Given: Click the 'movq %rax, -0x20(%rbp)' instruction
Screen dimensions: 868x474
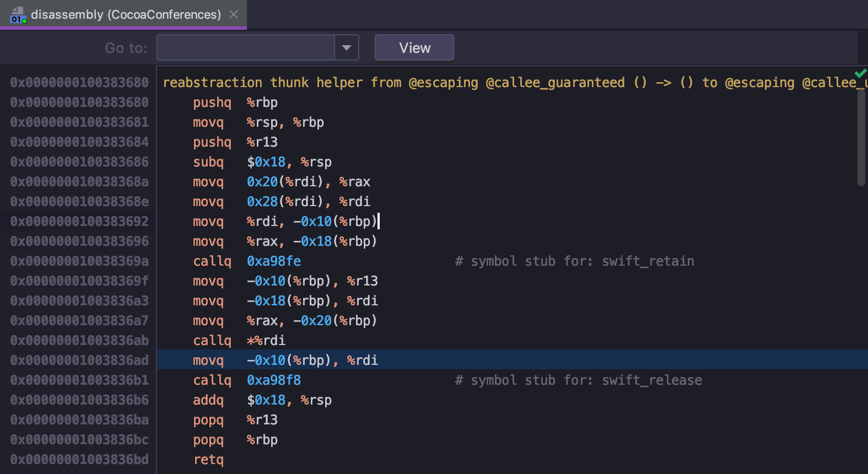Looking at the screenshot, I should pos(285,321).
